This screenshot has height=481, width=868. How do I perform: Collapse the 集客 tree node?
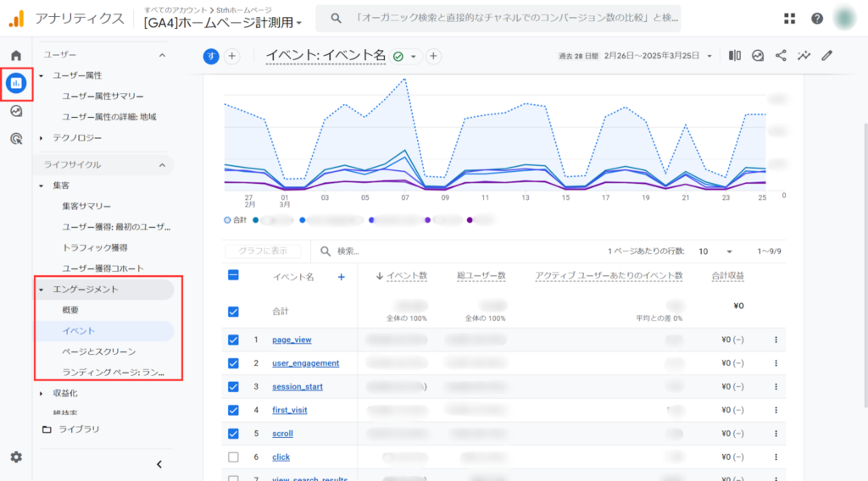42,185
